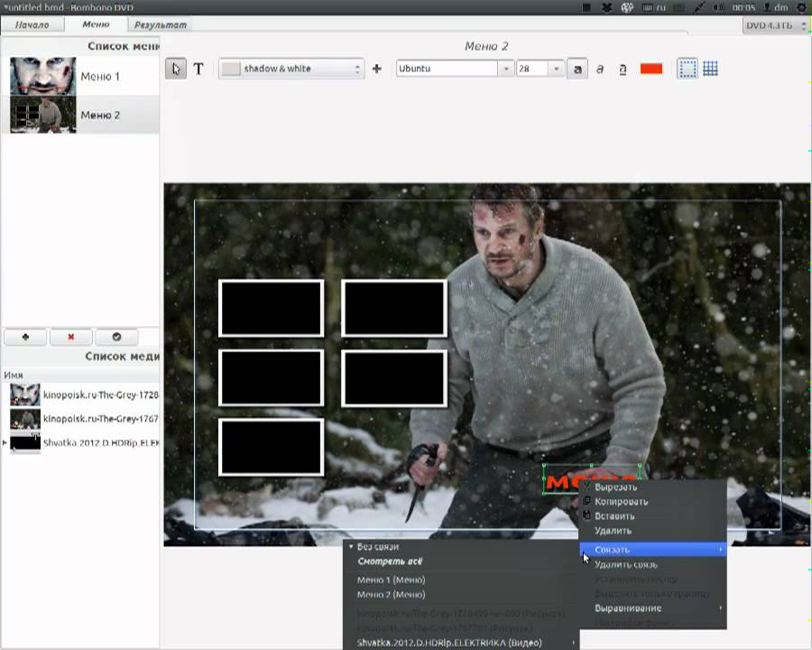The width and height of the screenshot is (812, 650).
Task: Click the font size field showing 28
Action: click(x=531, y=69)
